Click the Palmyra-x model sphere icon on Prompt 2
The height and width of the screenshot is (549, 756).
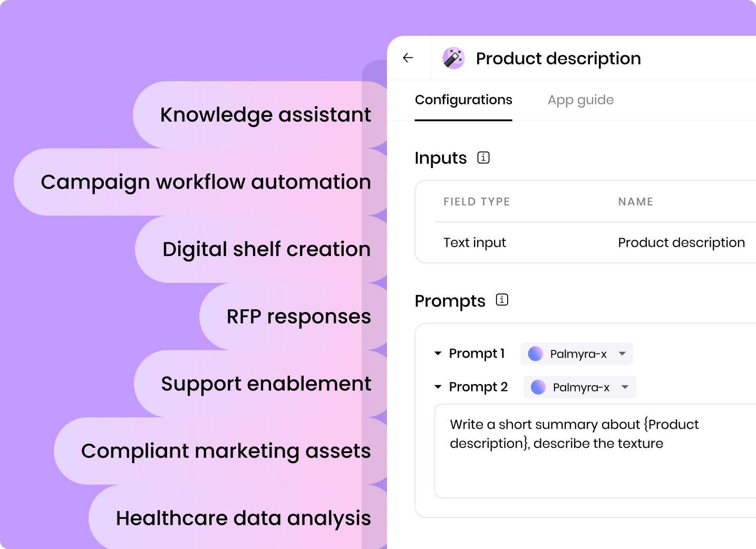click(x=538, y=387)
